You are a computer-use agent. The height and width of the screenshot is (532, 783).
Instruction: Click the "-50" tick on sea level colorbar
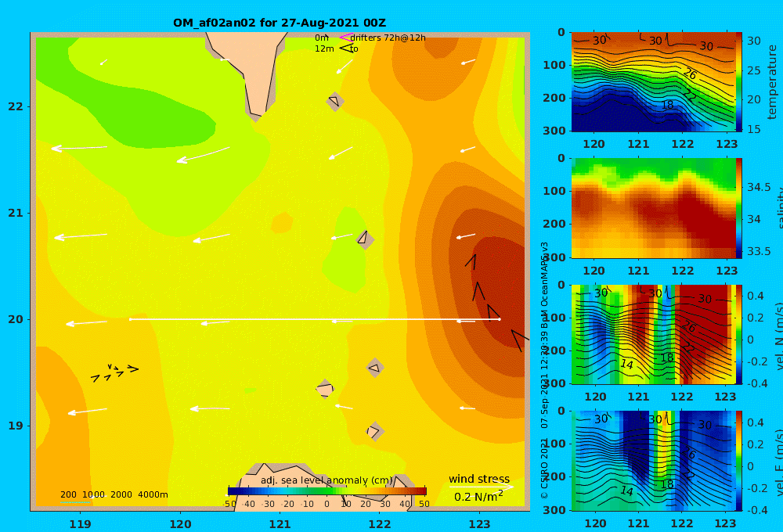pyautogui.click(x=229, y=504)
